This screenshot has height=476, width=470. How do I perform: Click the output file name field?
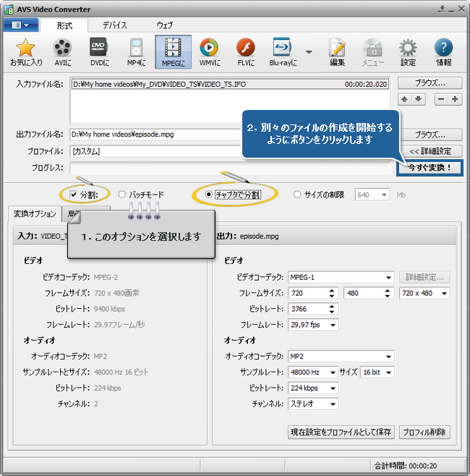156,135
